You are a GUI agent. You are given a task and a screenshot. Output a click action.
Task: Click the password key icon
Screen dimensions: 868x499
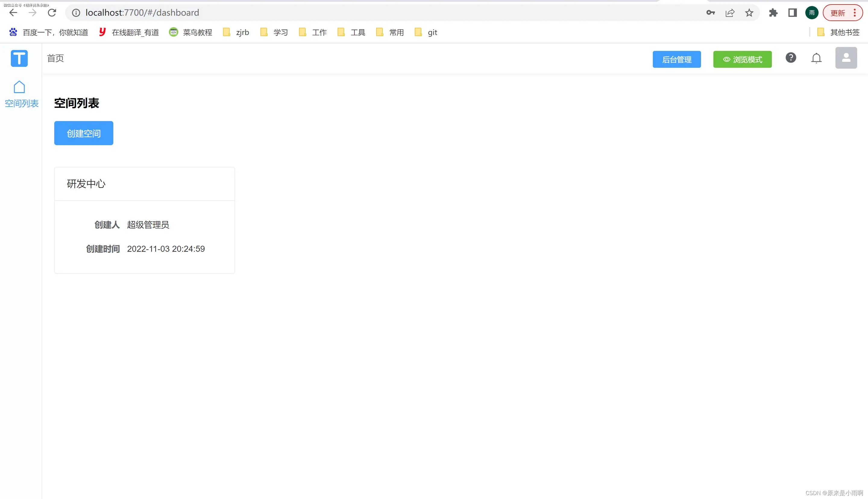[710, 13]
